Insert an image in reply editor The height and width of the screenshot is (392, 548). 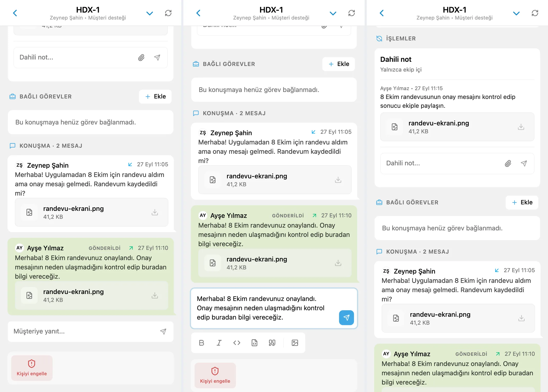pos(295,343)
